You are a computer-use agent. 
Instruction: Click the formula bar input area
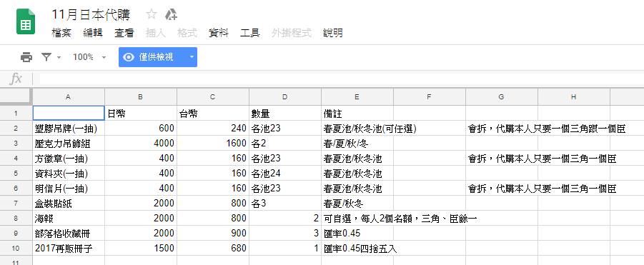click(341, 79)
